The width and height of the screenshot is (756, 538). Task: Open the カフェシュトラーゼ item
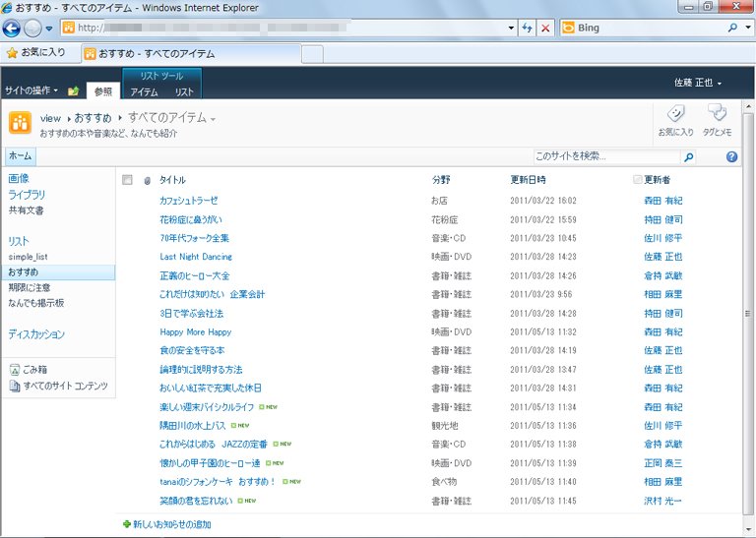tap(189, 201)
